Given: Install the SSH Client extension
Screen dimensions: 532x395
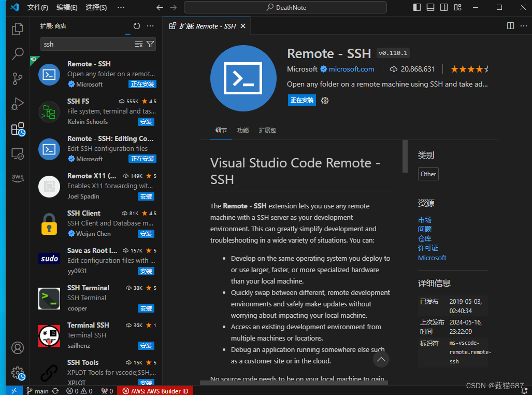Looking at the screenshot, I should (146, 234).
